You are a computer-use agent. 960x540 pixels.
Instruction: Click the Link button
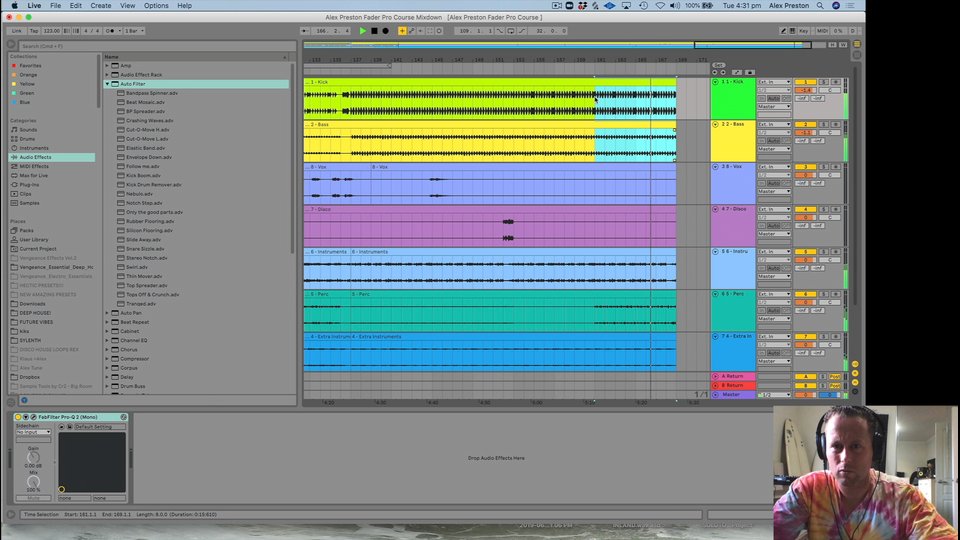[x=17, y=31]
